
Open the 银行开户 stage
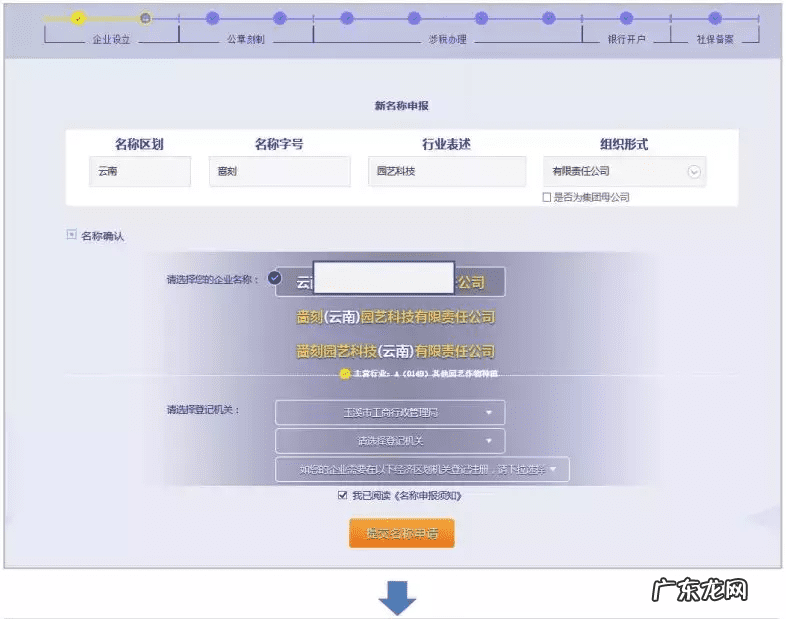(x=627, y=39)
